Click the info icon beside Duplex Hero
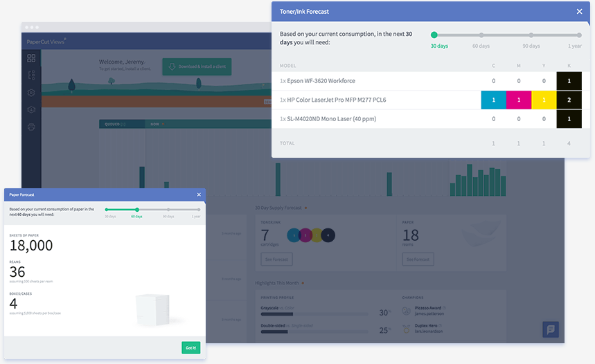 tap(441, 326)
